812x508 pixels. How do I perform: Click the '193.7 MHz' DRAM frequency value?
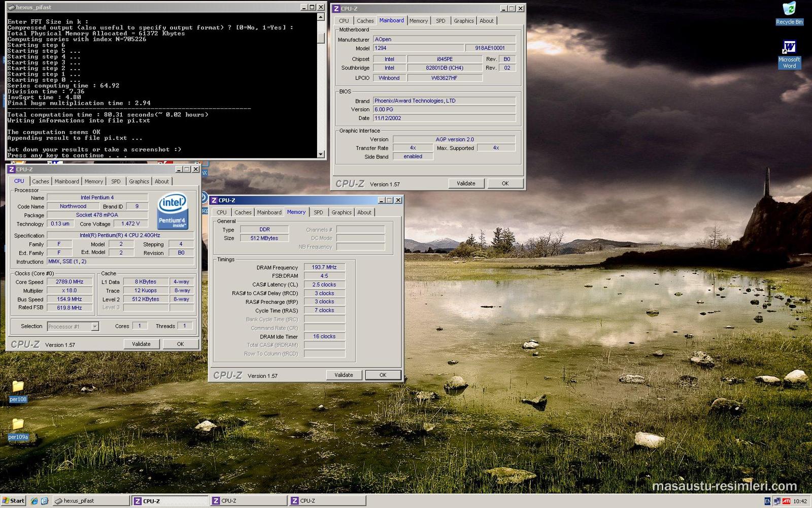(324, 267)
